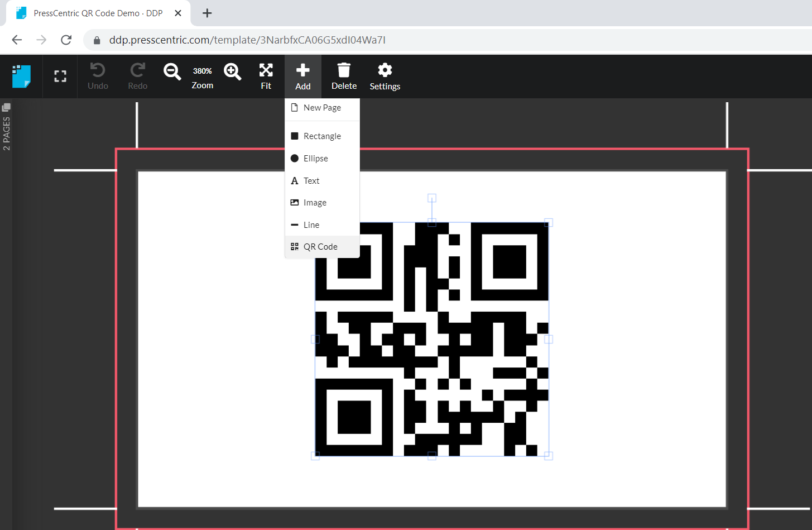
Task: Fit the page to the window
Action: tap(266, 76)
